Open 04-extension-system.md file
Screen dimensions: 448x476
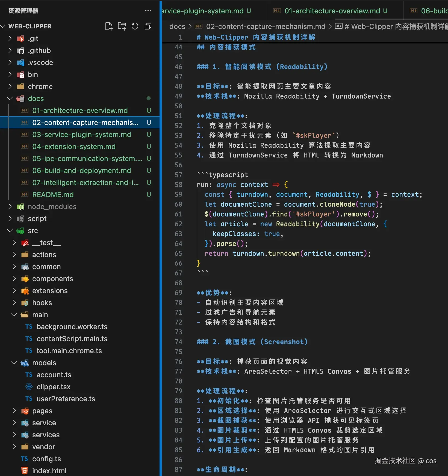point(80,147)
